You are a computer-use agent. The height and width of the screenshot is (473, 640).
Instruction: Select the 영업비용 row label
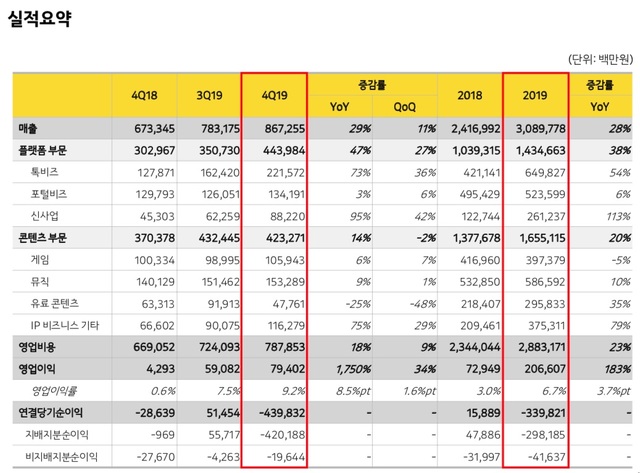(x=38, y=345)
